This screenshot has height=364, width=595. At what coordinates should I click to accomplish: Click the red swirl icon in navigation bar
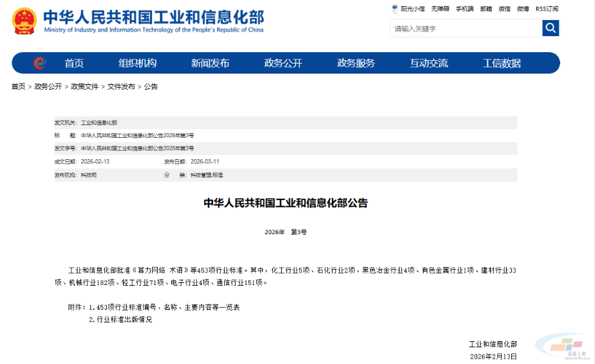coord(39,63)
